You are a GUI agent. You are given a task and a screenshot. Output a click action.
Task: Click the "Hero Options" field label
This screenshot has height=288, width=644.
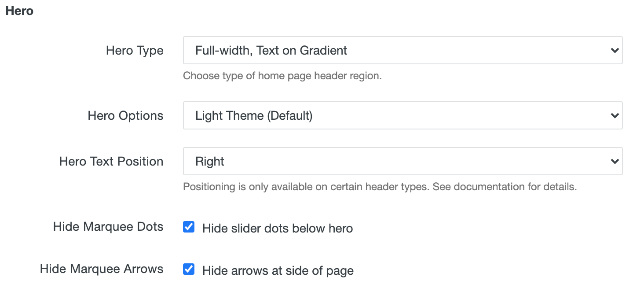point(125,116)
